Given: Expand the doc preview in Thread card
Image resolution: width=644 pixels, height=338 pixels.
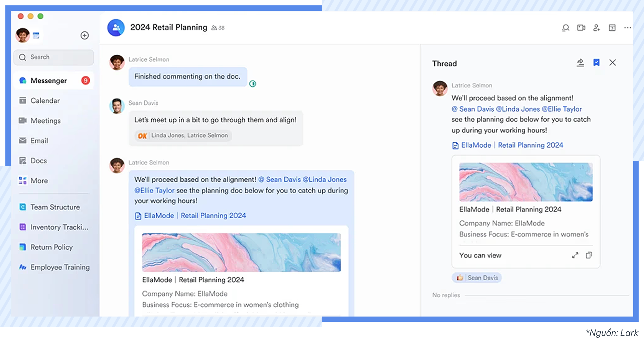Looking at the screenshot, I should pyautogui.click(x=575, y=255).
